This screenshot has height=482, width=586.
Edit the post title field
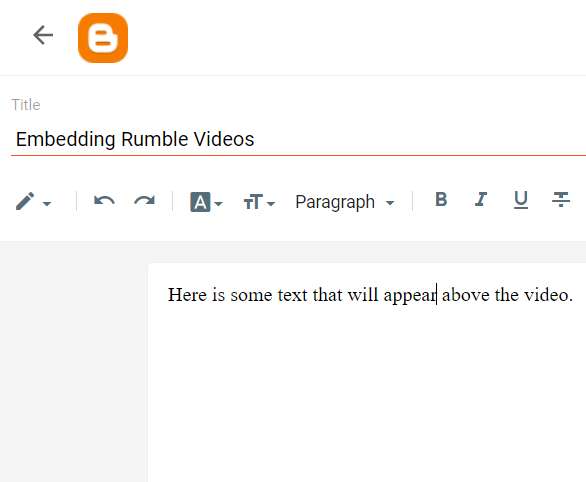click(299, 139)
